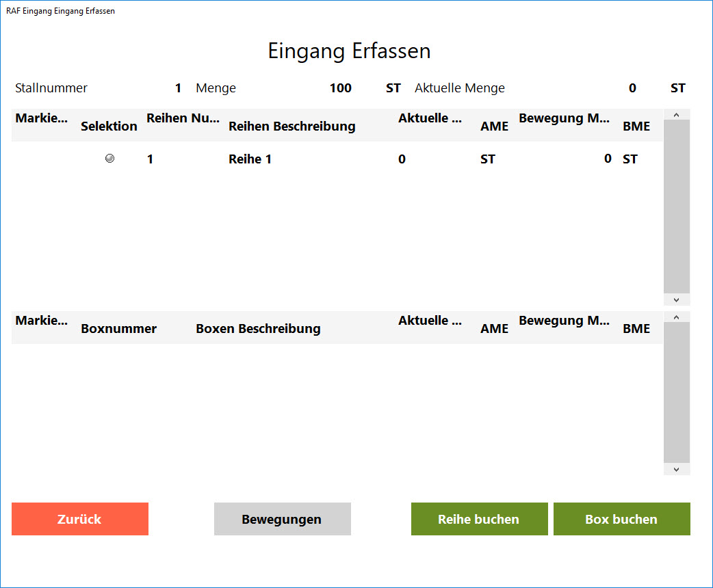Click the red Zurück button
This screenshot has width=713, height=588.
[80, 519]
